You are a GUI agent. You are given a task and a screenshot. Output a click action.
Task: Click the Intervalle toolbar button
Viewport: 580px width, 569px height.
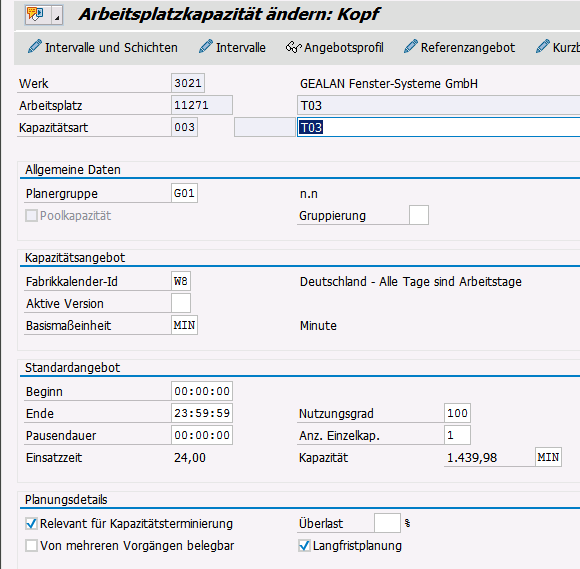(x=232, y=48)
